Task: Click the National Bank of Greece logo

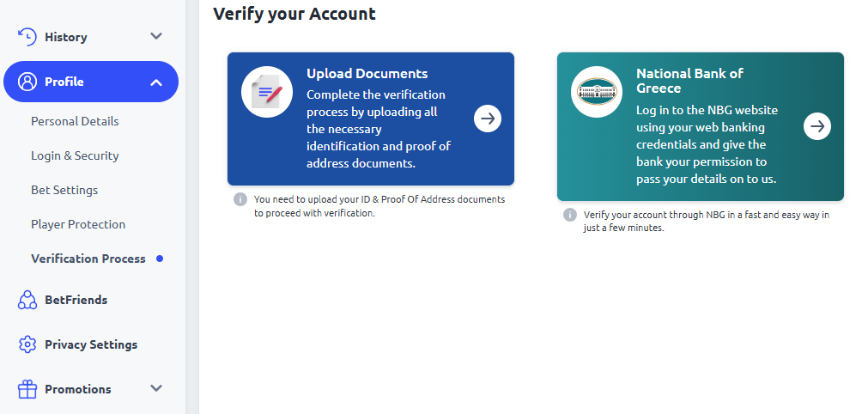Action: pos(597,91)
